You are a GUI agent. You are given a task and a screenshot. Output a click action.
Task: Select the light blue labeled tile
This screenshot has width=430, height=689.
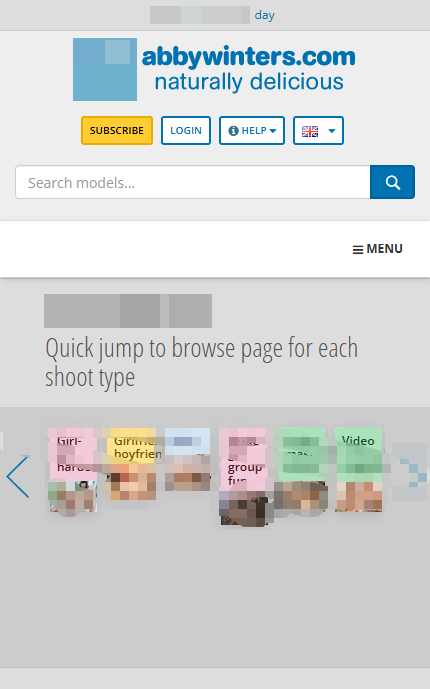(x=188, y=460)
